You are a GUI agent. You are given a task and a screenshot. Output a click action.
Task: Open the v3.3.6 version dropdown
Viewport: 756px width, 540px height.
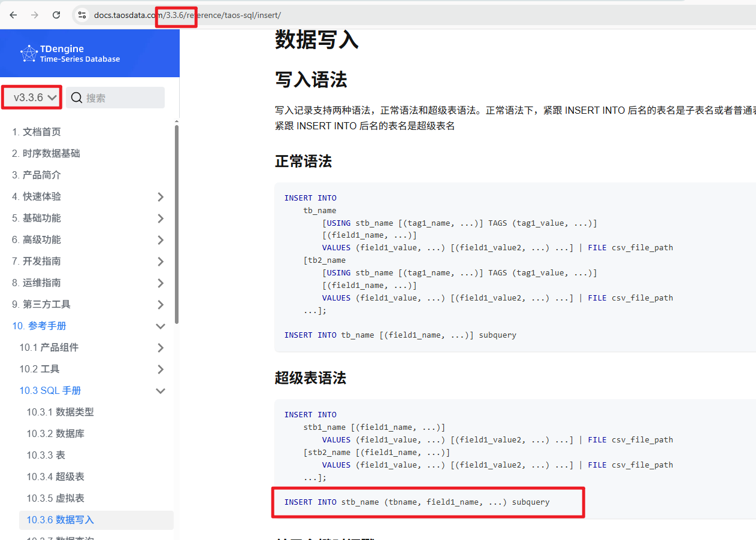coord(32,98)
